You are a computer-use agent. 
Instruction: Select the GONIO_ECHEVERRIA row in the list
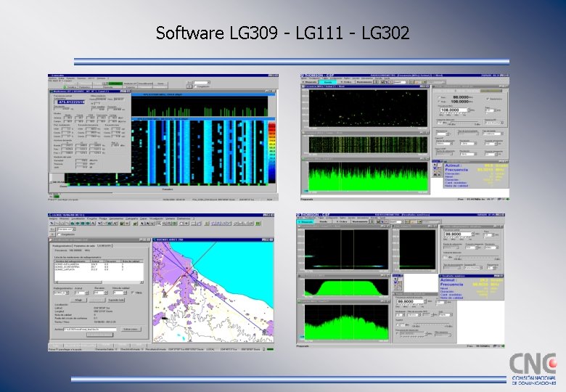click(x=99, y=266)
